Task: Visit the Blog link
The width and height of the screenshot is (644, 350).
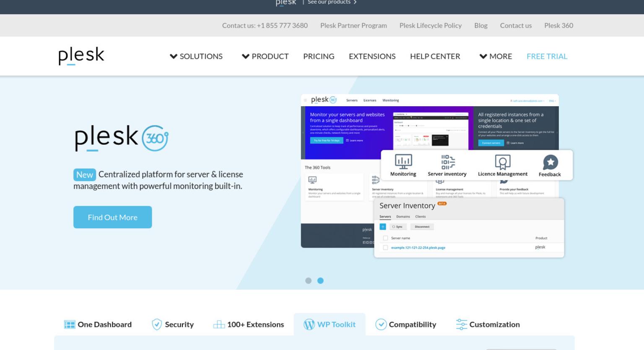Action: pos(481,26)
